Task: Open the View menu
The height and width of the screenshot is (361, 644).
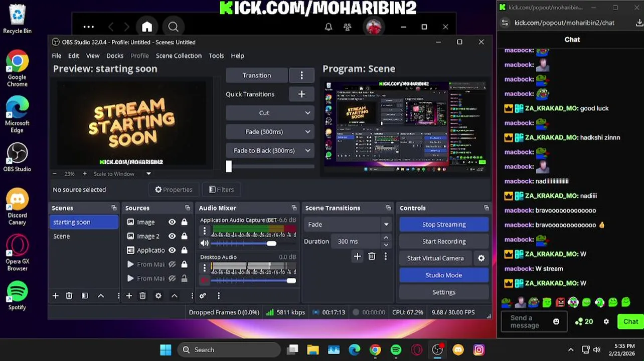Action: 93,56
